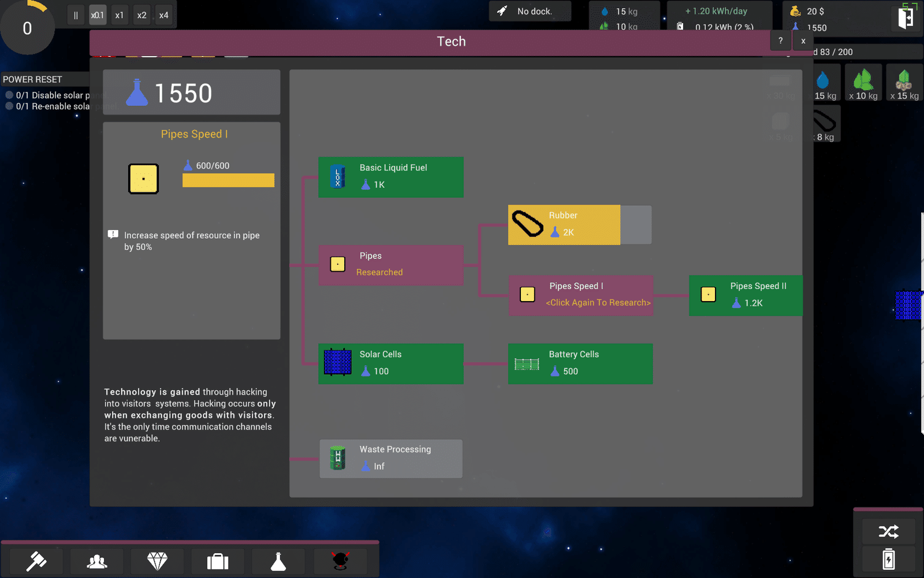Click the battery power icon

[x=888, y=560]
